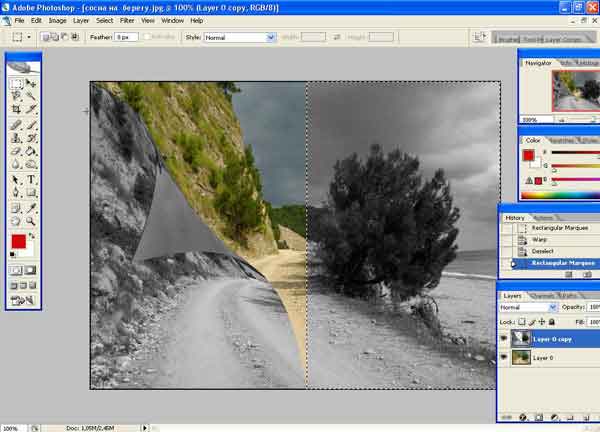Select the Eyedropper tool
The width and height of the screenshot is (600, 432).
(x=31, y=208)
